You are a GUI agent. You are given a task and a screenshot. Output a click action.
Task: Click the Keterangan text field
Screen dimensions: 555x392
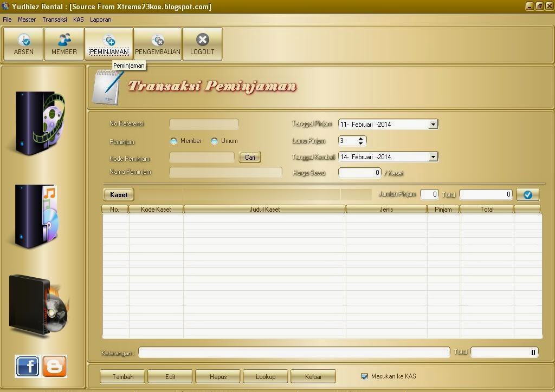(294, 352)
